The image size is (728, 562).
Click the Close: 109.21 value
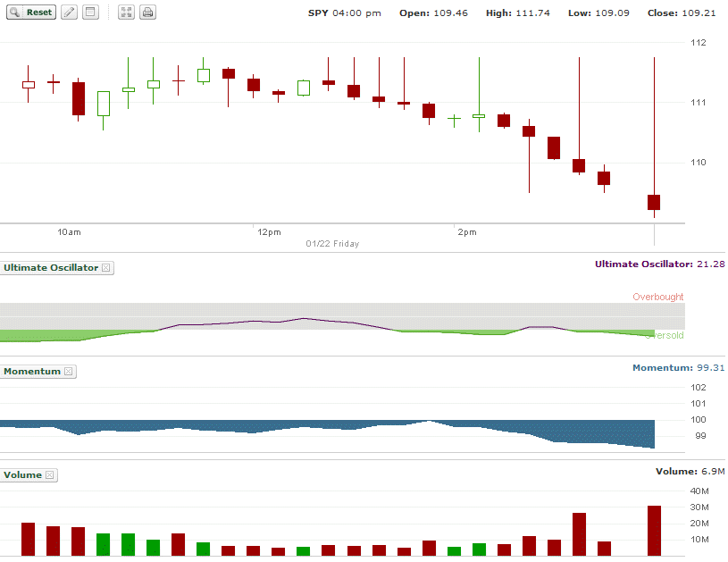point(682,13)
